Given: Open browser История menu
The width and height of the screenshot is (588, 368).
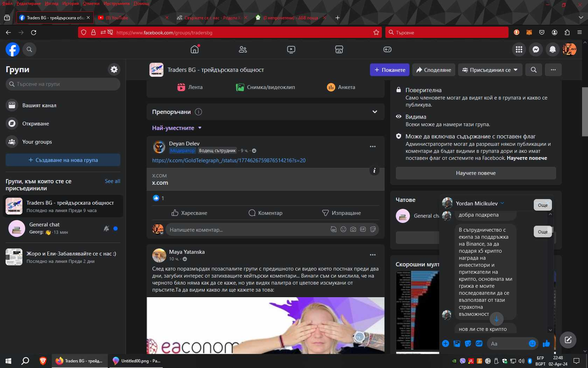Looking at the screenshot, I should [x=71, y=4].
